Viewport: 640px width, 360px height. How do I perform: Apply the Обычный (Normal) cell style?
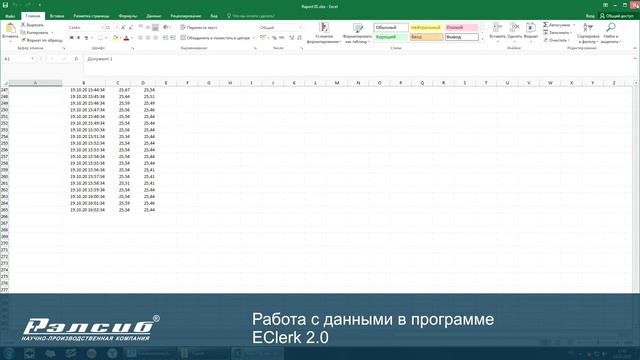click(391, 27)
